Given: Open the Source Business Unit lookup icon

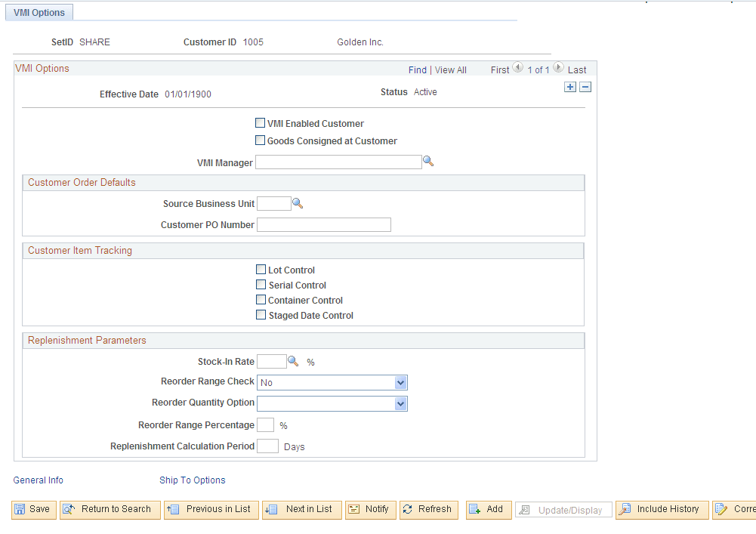Looking at the screenshot, I should coord(298,202).
